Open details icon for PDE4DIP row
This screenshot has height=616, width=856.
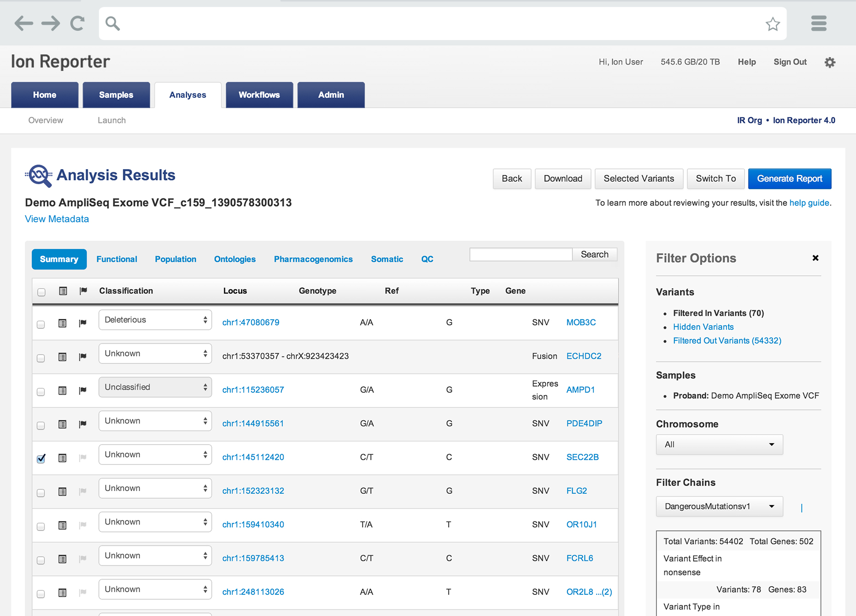pos(63,424)
